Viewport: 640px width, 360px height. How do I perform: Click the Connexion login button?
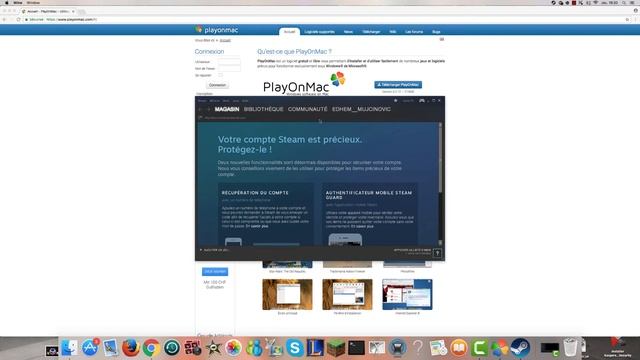(x=218, y=85)
